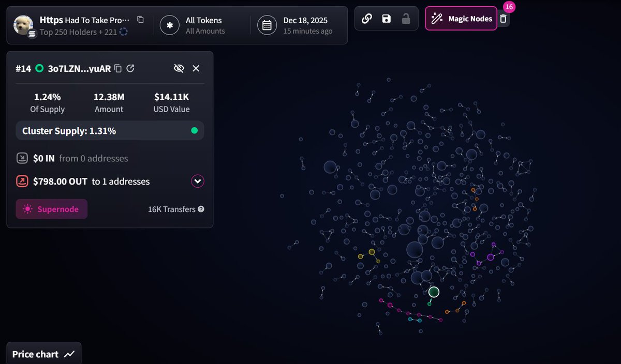The width and height of the screenshot is (621, 364).
Task: Hide wallet #14 with the eye icon
Action: coord(179,68)
